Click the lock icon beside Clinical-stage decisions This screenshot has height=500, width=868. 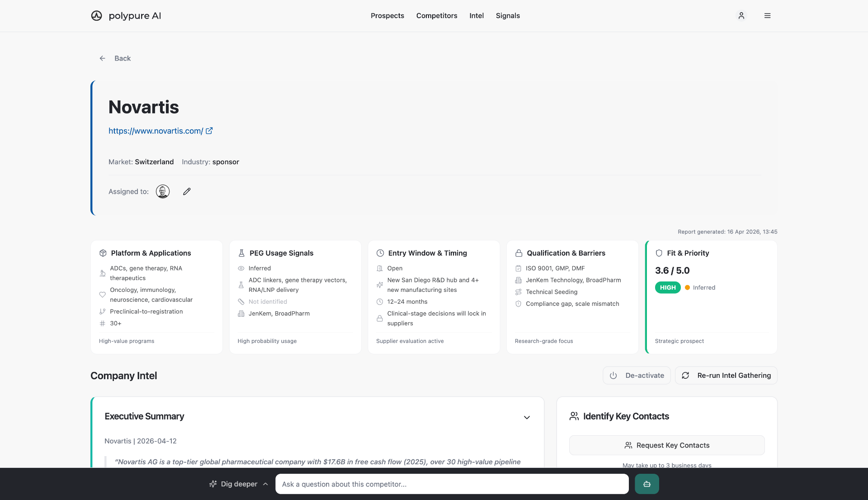click(x=380, y=318)
